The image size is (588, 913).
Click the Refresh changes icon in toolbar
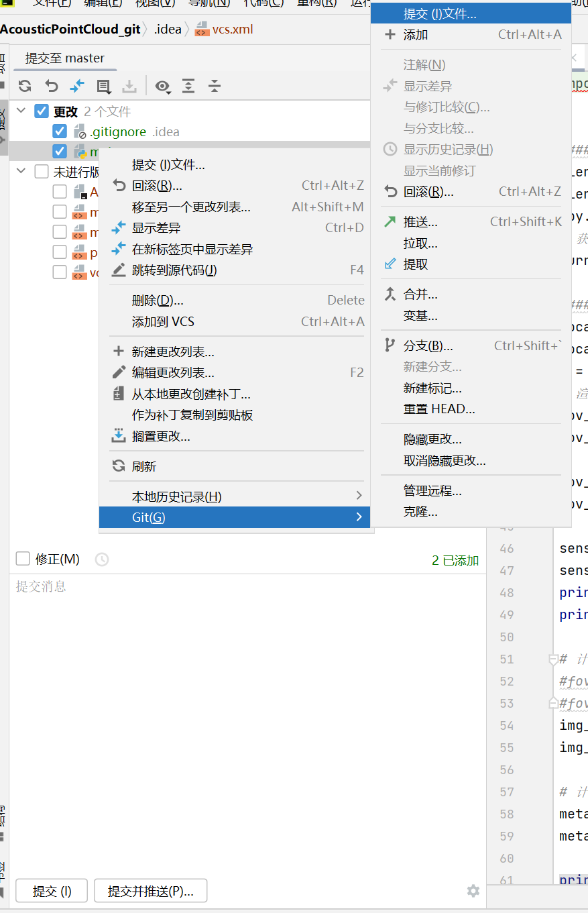[x=24, y=86]
